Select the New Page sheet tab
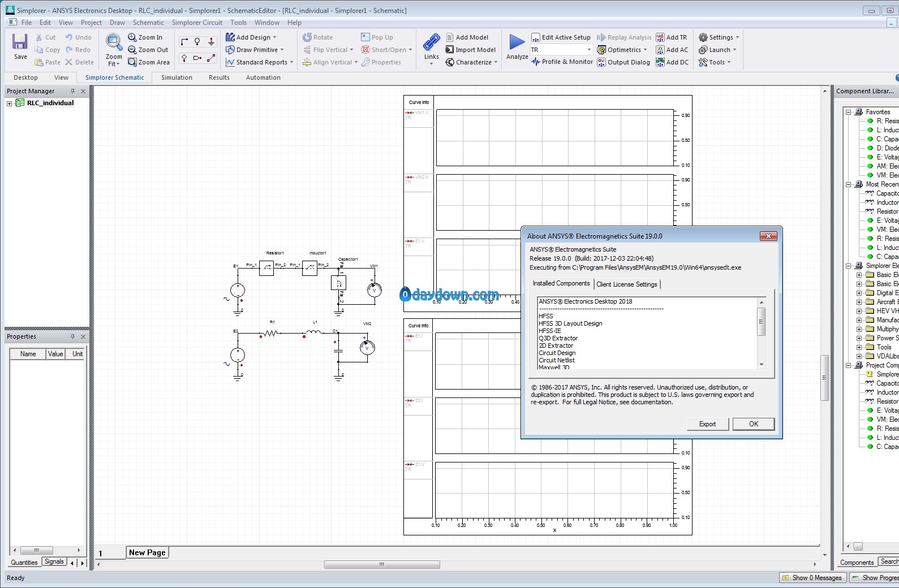 [x=147, y=552]
